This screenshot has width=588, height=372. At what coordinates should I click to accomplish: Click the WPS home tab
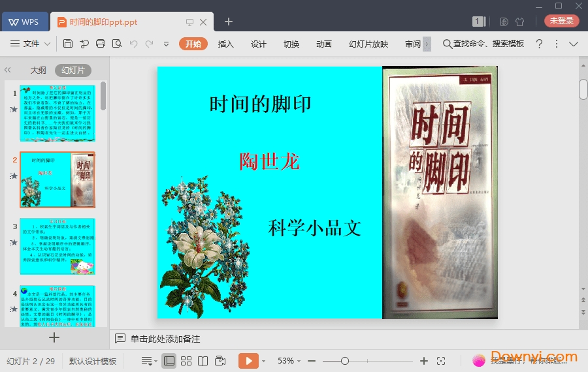pos(25,22)
